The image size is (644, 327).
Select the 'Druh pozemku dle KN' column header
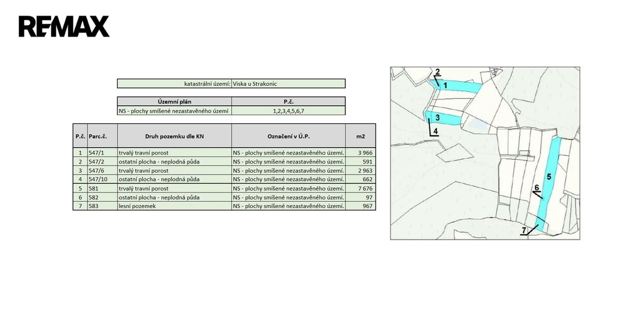(x=174, y=136)
